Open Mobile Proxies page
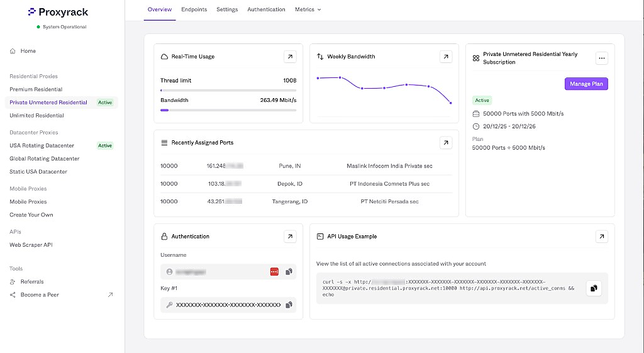644x353 pixels. [28, 202]
